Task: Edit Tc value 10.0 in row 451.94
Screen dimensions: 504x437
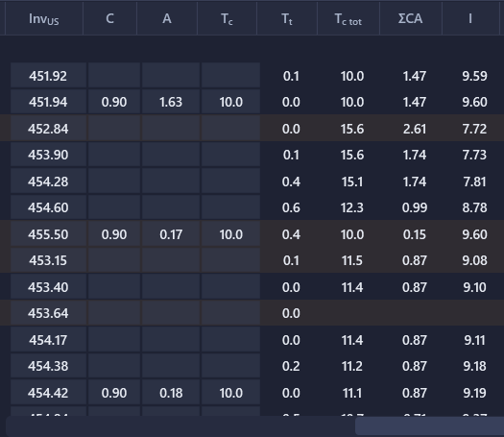Action: (230, 102)
